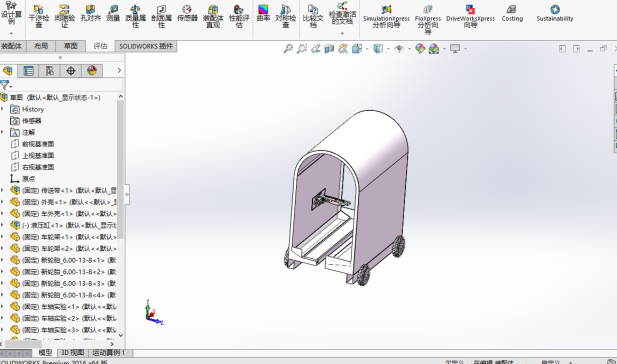Show more manager tabs with chevron arrow
The width and height of the screenshot is (617, 364).
[119, 71]
